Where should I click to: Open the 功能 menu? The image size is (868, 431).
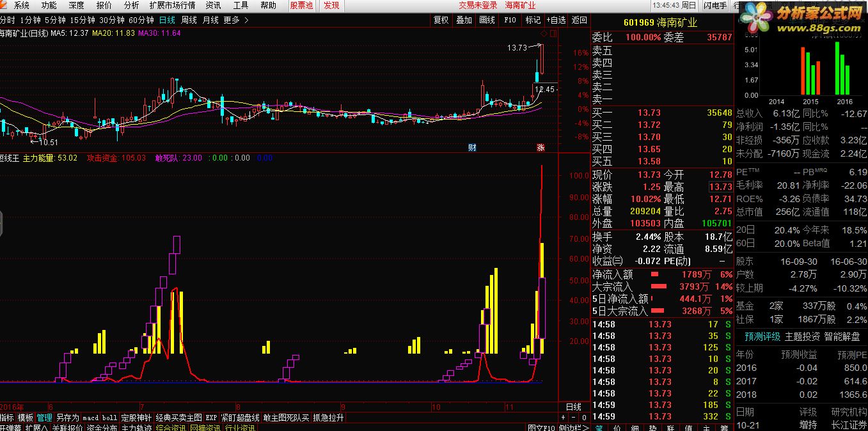click(49, 5)
